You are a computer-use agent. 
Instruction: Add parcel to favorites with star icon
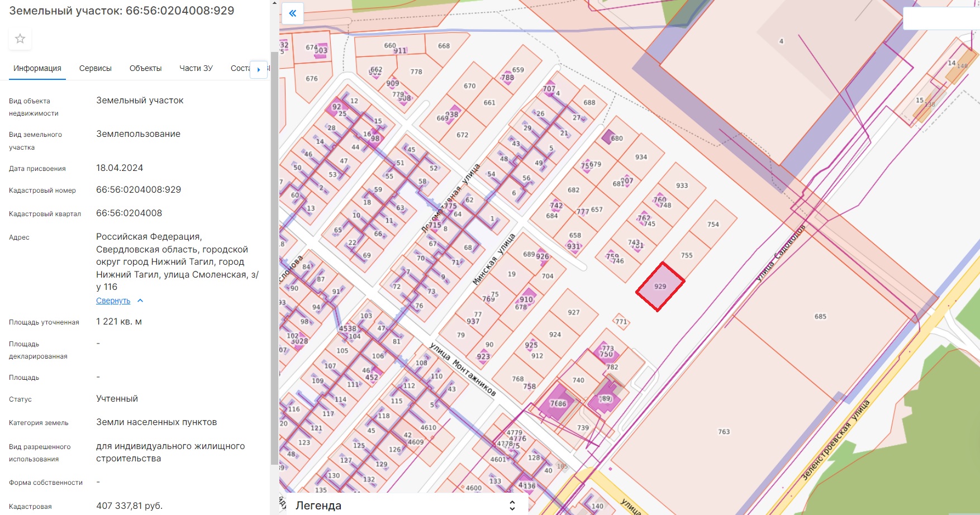(20, 39)
